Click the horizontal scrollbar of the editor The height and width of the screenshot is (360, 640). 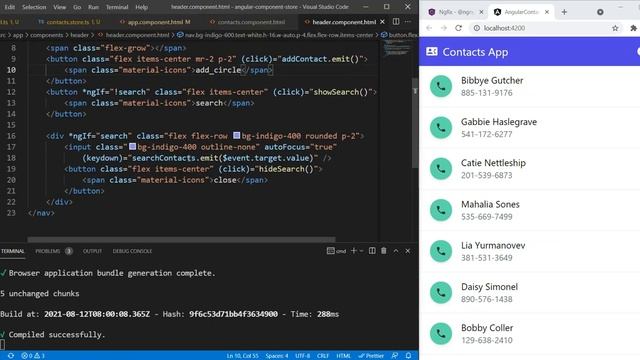(x=181, y=240)
